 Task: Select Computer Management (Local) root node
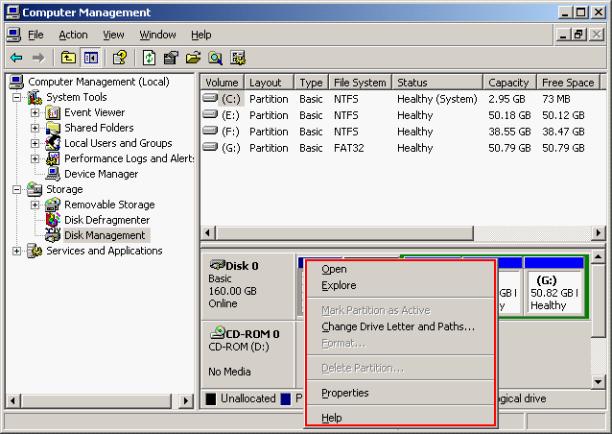[x=99, y=82]
